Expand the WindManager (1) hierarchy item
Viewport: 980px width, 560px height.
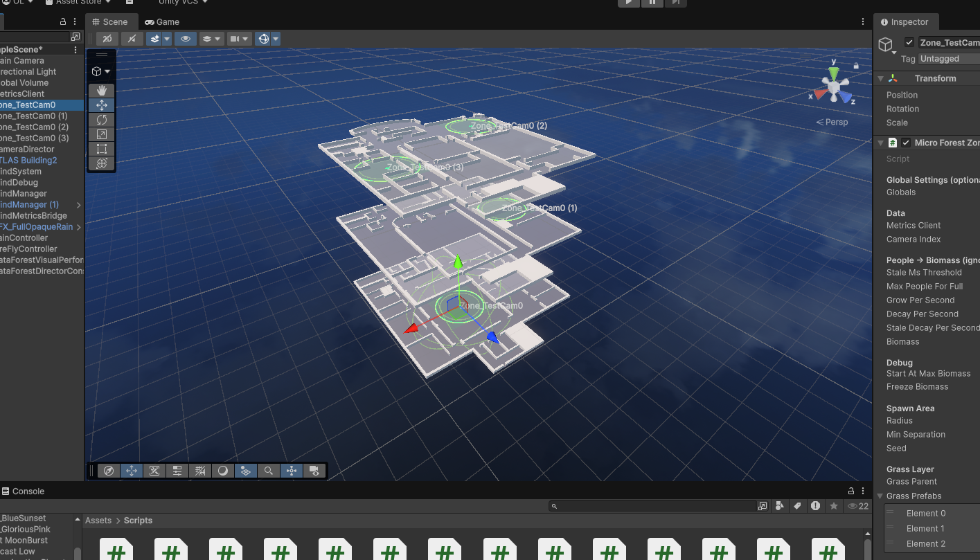tap(78, 204)
